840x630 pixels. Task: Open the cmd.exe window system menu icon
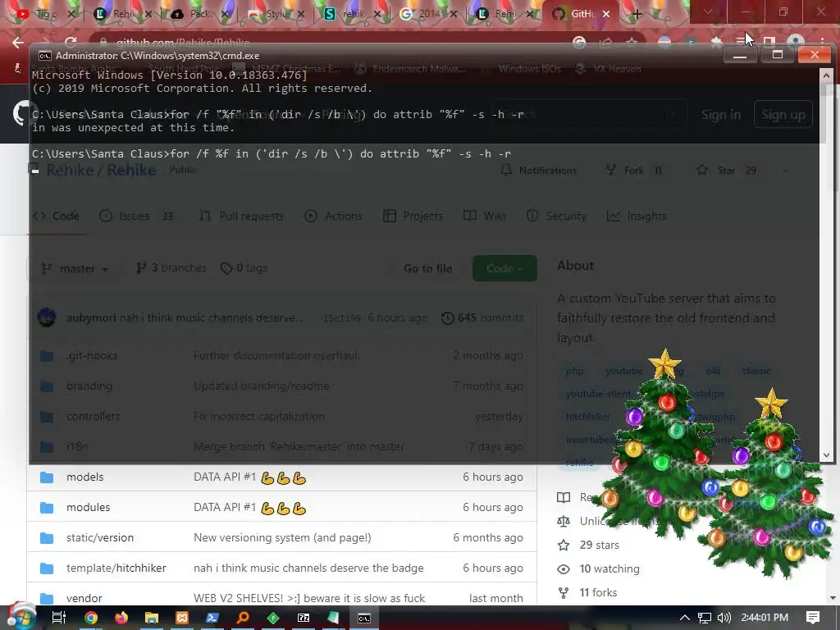[x=44, y=56]
